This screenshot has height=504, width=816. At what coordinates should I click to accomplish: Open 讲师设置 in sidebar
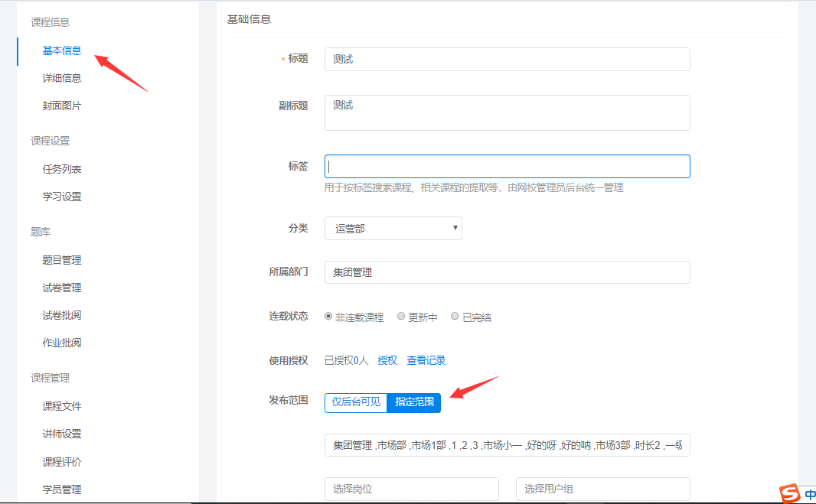[x=61, y=434]
